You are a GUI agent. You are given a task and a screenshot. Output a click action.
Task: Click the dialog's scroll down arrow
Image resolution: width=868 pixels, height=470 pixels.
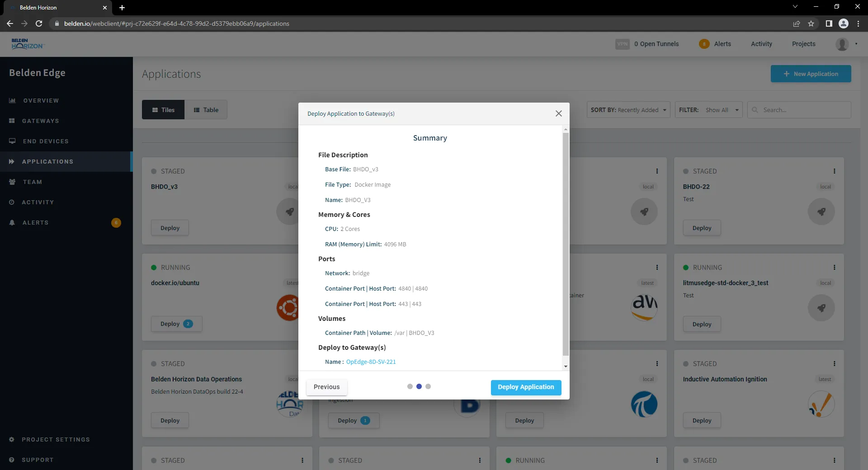click(x=566, y=367)
